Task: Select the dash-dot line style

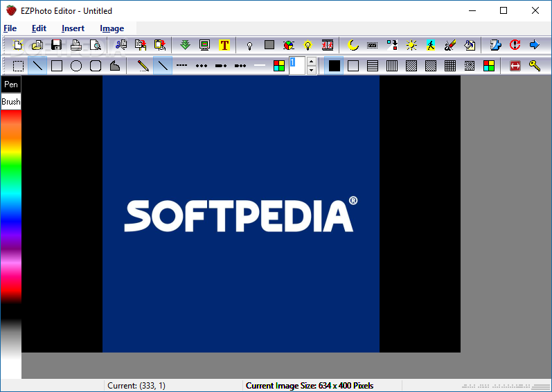Action: [x=221, y=66]
